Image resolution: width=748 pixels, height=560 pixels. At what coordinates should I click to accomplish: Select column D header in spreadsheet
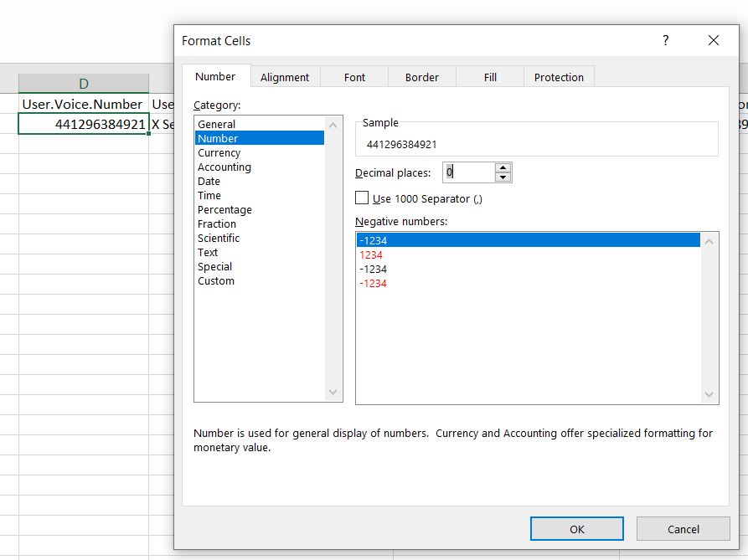point(84,84)
